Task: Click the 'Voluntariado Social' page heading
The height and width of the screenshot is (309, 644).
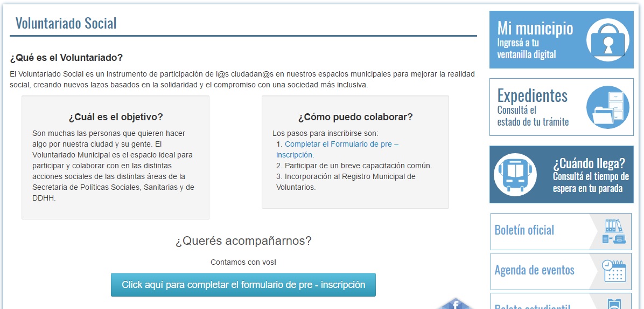Action: point(66,23)
